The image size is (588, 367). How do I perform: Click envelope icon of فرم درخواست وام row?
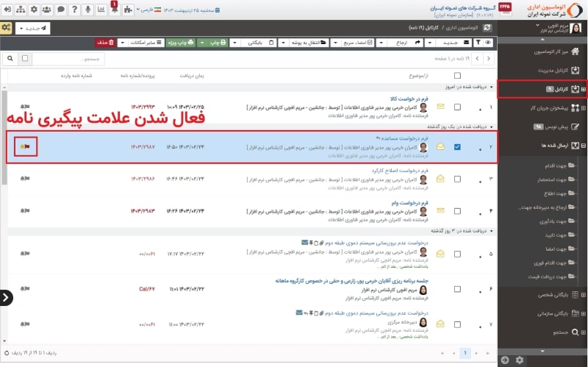point(440,210)
